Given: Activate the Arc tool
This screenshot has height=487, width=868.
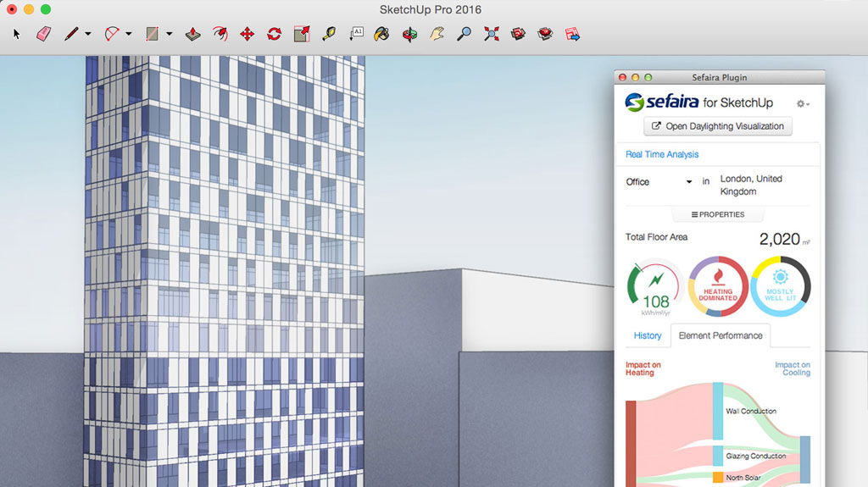Looking at the screenshot, I should coord(112,35).
